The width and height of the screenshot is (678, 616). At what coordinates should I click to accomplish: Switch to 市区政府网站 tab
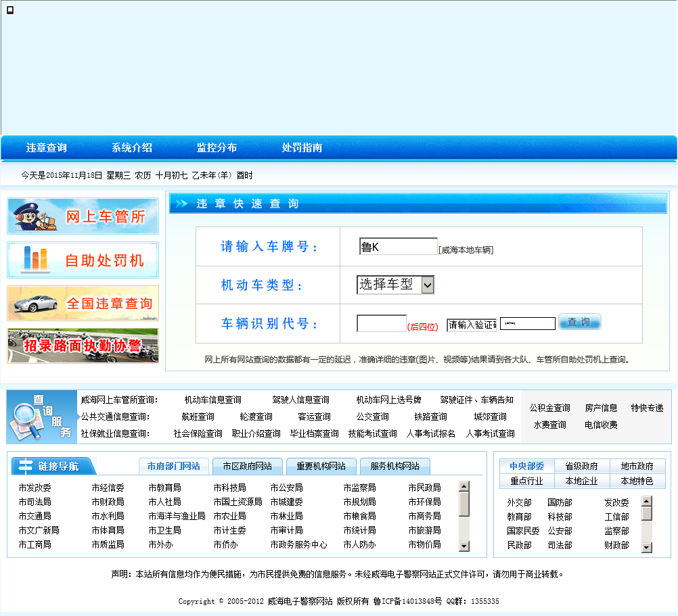[x=248, y=467]
